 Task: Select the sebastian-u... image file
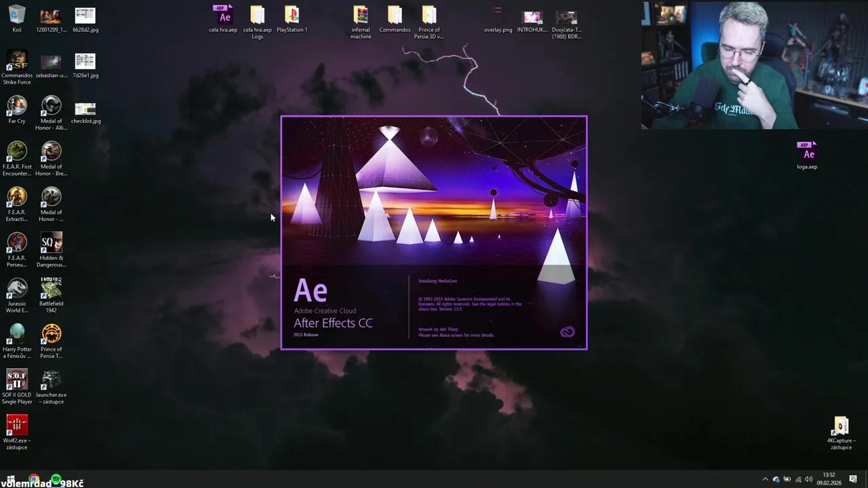tap(51, 65)
